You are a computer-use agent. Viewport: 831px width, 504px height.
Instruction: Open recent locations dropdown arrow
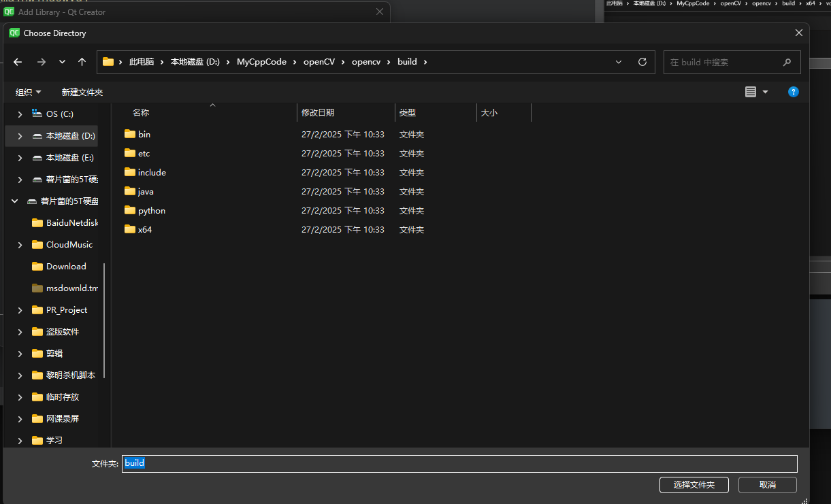click(x=62, y=62)
